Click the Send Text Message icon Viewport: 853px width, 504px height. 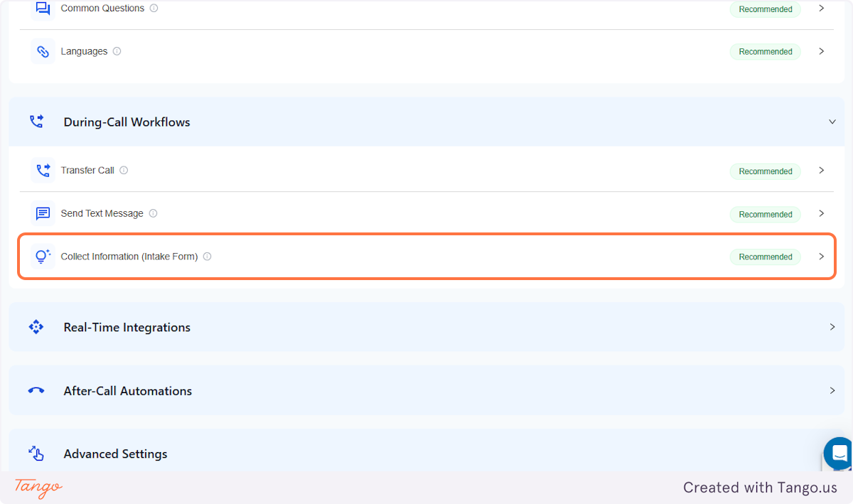[42, 213]
